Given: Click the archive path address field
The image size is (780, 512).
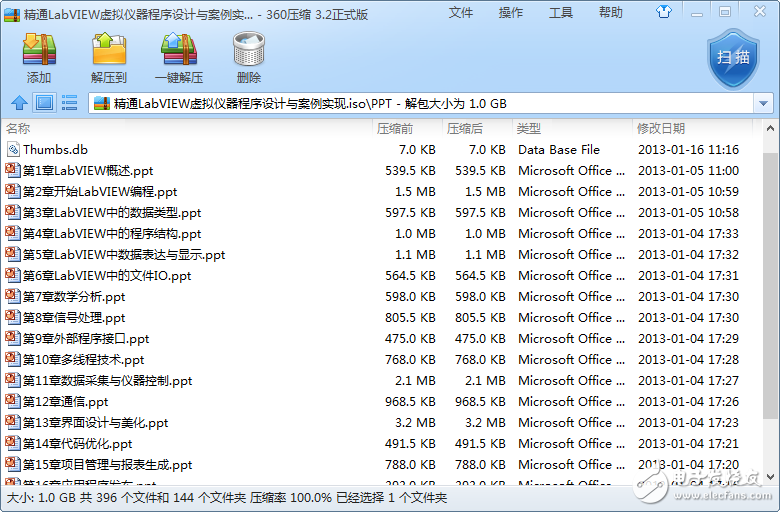Looking at the screenshot, I should 421,103.
